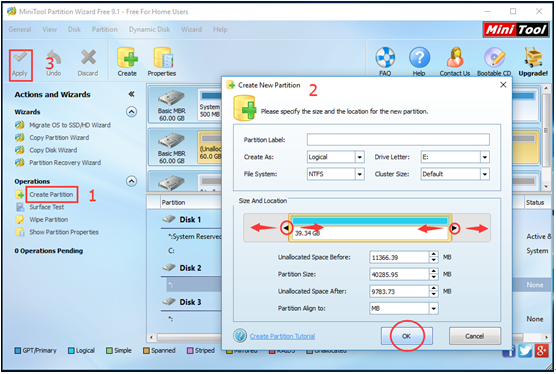
Task: Click the Discard toolbar icon
Action: click(x=88, y=63)
